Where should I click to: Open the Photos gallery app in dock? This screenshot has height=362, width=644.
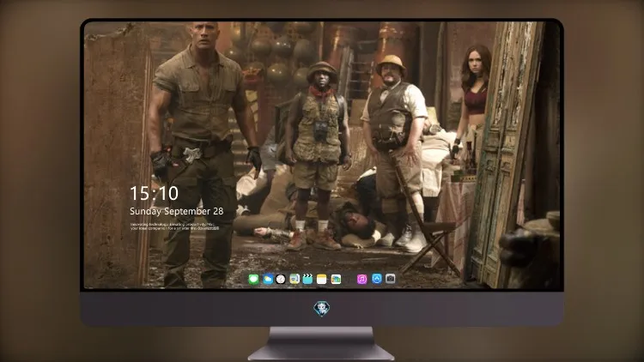[336, 279]
